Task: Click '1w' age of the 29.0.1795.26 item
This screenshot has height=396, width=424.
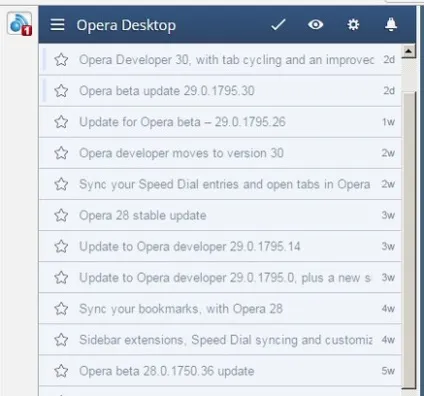Action: tap(389, 122)
